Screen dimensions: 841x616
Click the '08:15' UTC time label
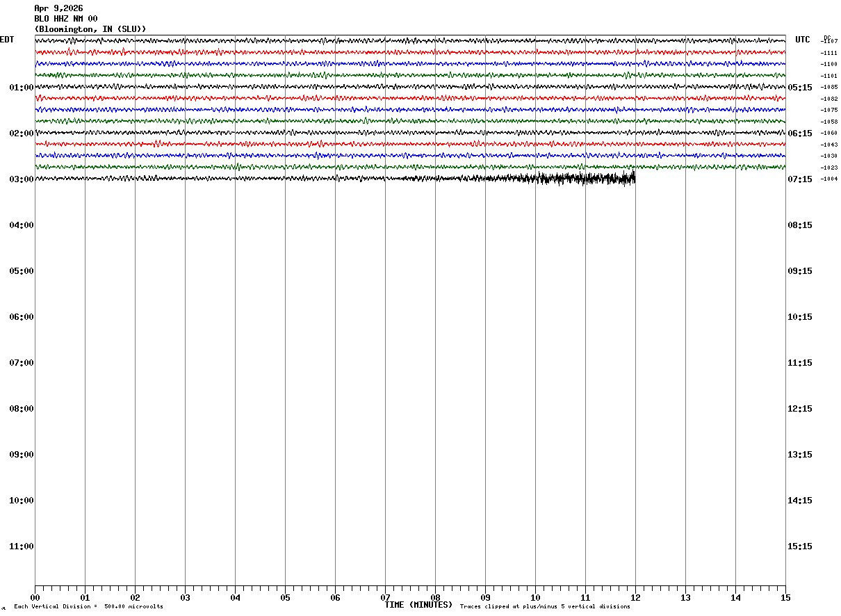point(800,225)
